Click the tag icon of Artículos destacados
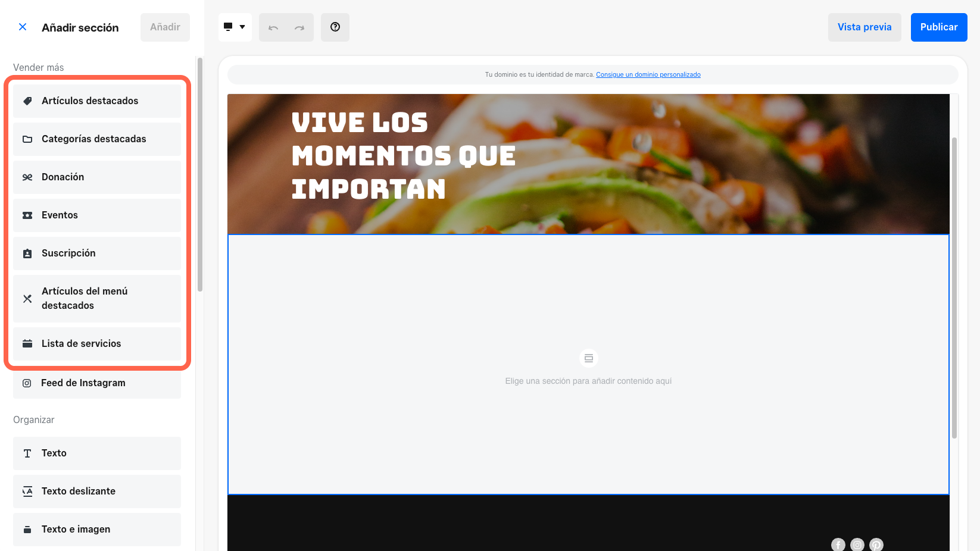Screen dimensions: 980x551 [x=27, y=101]
